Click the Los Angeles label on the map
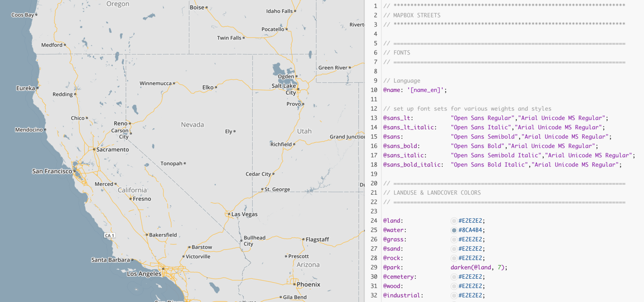Image resolution: width=644 pixels, height=302 pixels. pyautogui.click(x=144, y=274)
